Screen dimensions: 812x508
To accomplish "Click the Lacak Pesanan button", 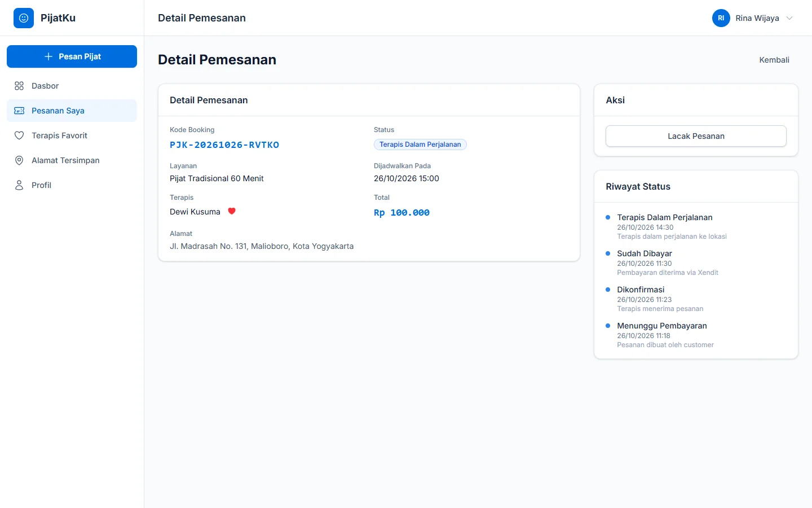I will [x=696, y=136].
